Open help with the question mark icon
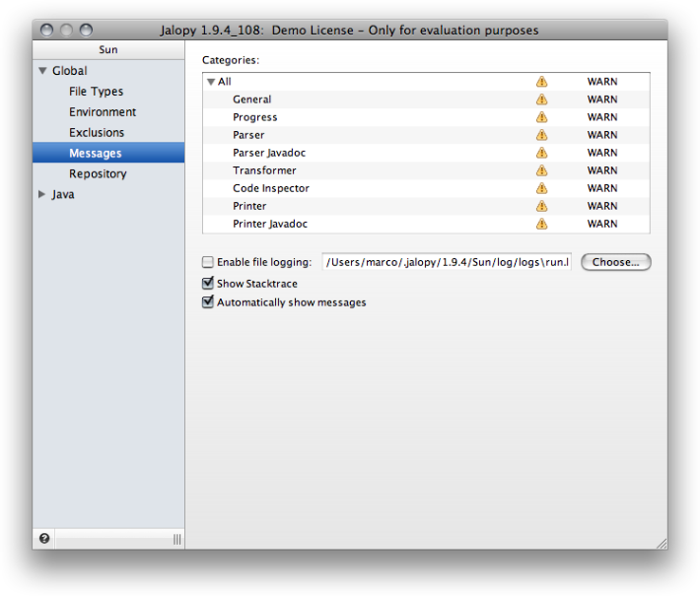Screen dimensions: 700x596 point(44,539)
